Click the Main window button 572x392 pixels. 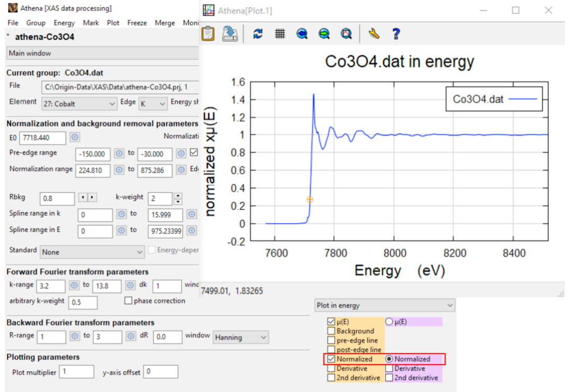pyautogui.click(x=103, y=53)
